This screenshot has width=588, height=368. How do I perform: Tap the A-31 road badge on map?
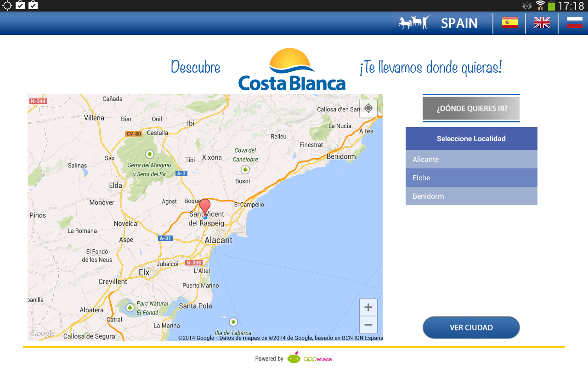[x=165, y=238]
